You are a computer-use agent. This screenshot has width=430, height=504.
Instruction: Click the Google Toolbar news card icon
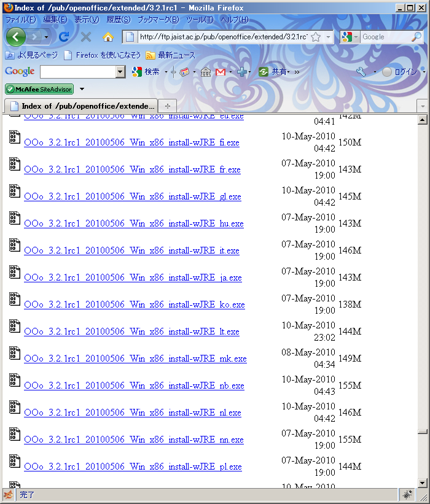[x=184, y=72]
